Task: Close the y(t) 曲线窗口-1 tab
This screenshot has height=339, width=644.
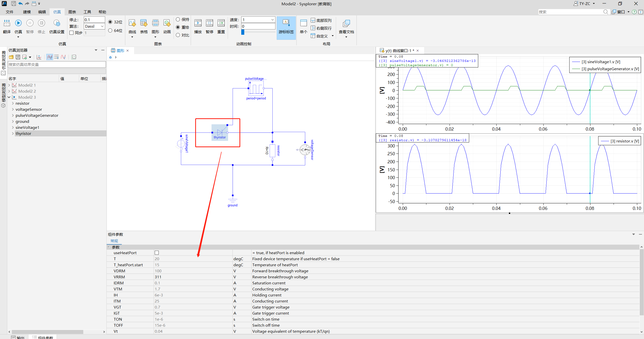Action: [x=418, y=51]
